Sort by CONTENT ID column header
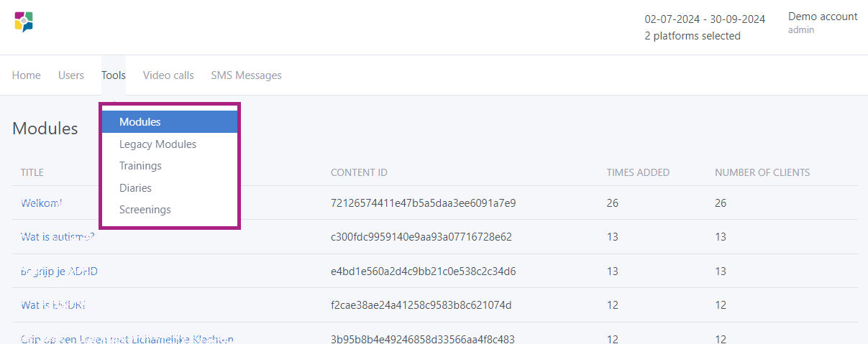The image size is (868, 344). pyautogui.click(x=359, y=172)
